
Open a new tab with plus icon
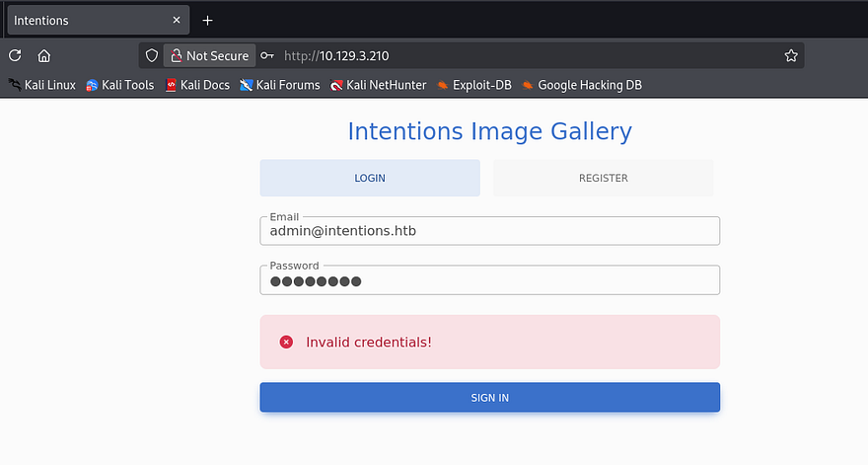click(x=207, y=21)
